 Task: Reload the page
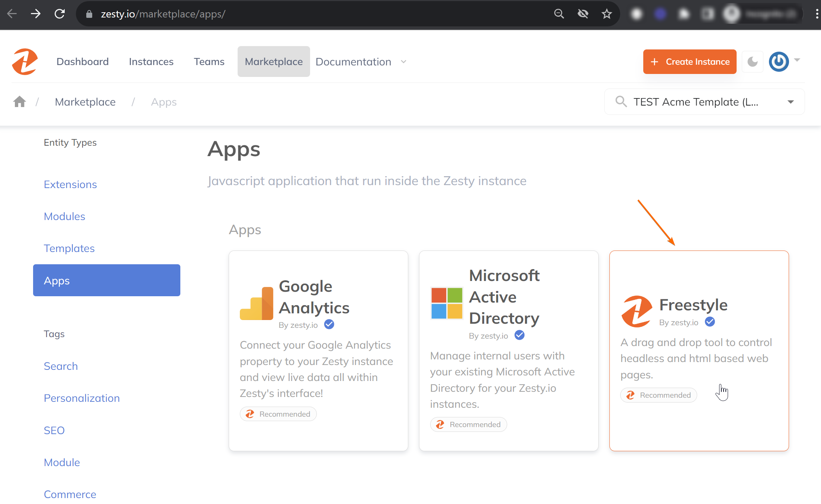(59, 14)
